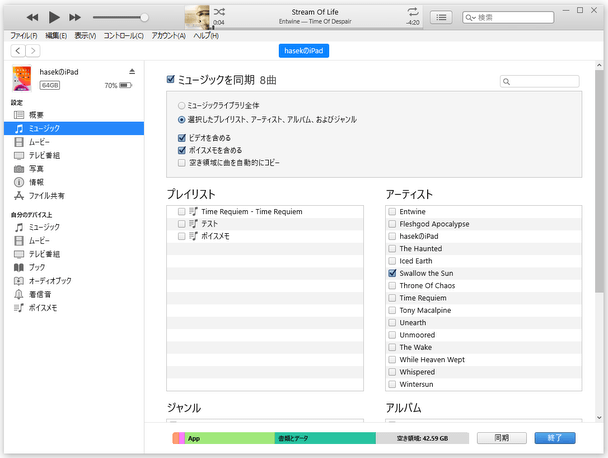Click the rewind previous track button
The image size is (608, 458).
pyautogui.click(x=32, y=17)
